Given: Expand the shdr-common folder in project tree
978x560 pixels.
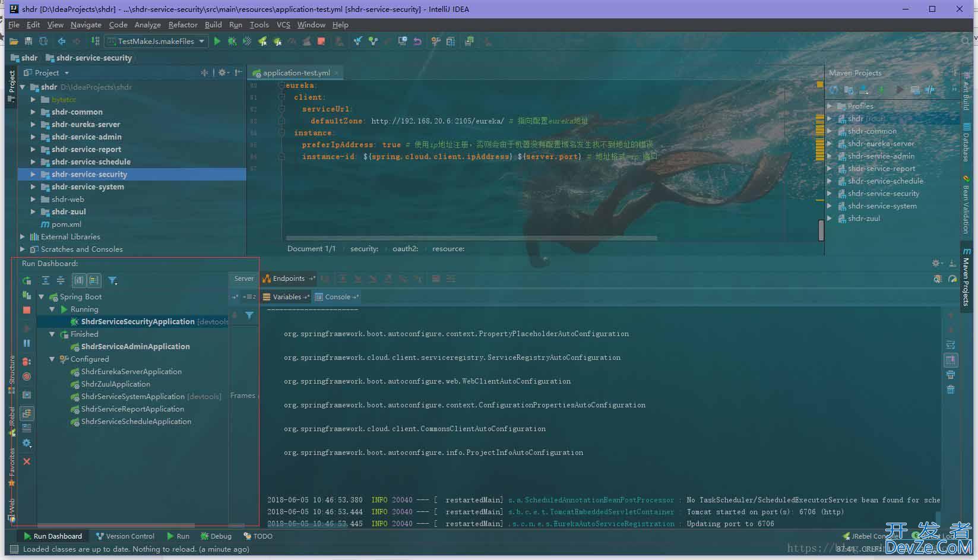Looking at the screenshot, I should pyautogui.click(x=33, y=112).
